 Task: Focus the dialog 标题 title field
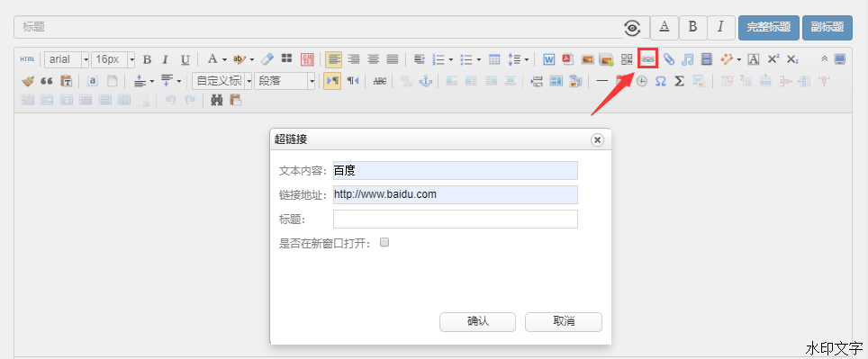455,219
